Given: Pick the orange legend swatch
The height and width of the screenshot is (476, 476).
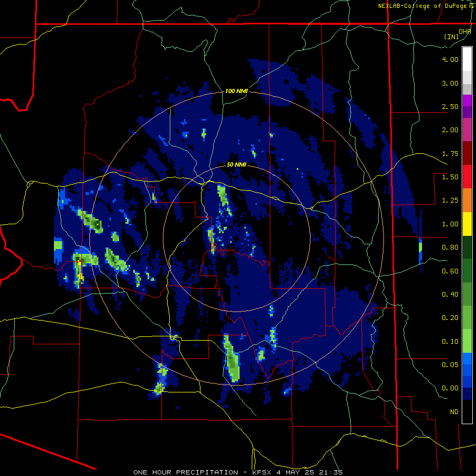Looking at the screenshot, I should point(467,200).
